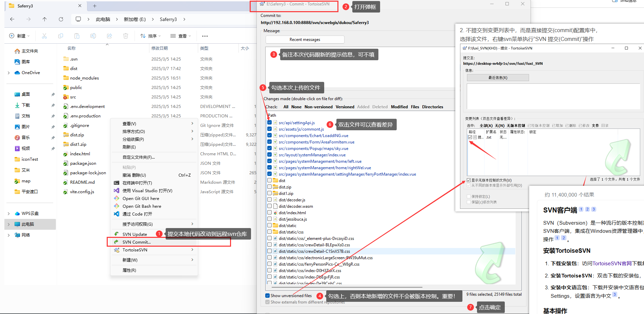Click the Refresh icon in Explorer toolbar
Image resolution: width=644 pixels, height=314 pixels.
61,19
